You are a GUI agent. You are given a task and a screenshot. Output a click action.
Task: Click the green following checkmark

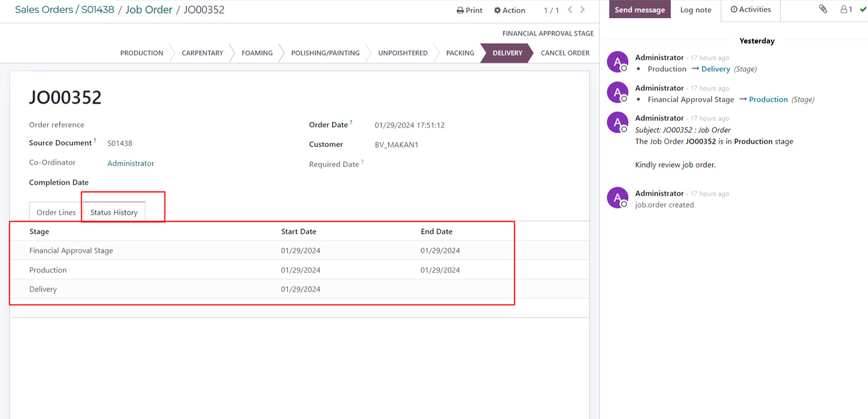863,10
